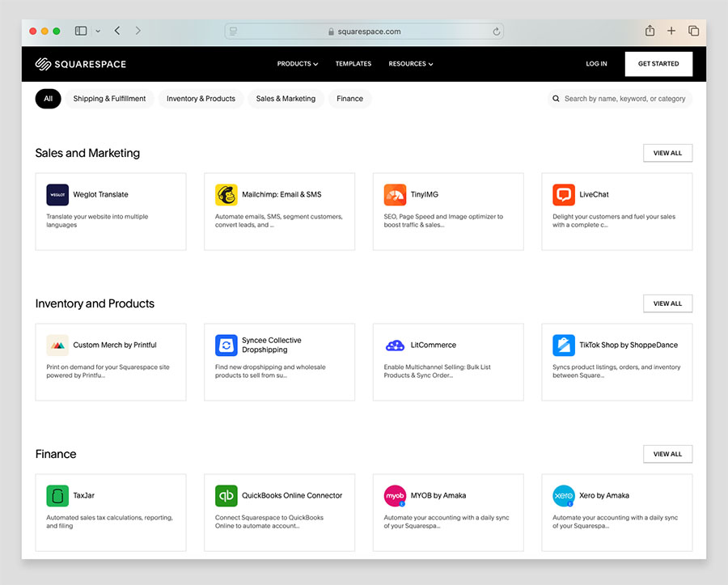The image size is (728, 585).
Task: Select the Shipping & Fulfillment filter tab
Action: click(x=109, y=99)
